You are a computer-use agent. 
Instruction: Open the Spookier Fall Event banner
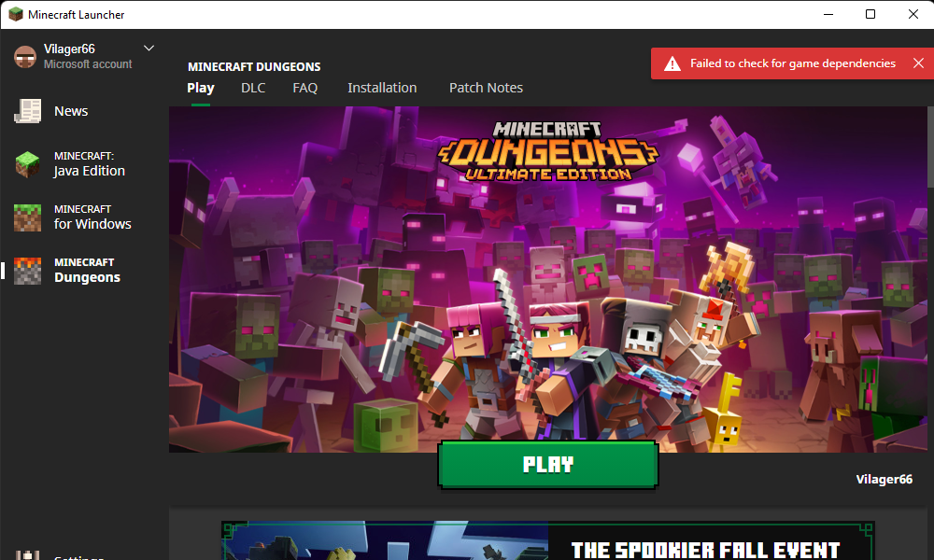pos(548,540)
